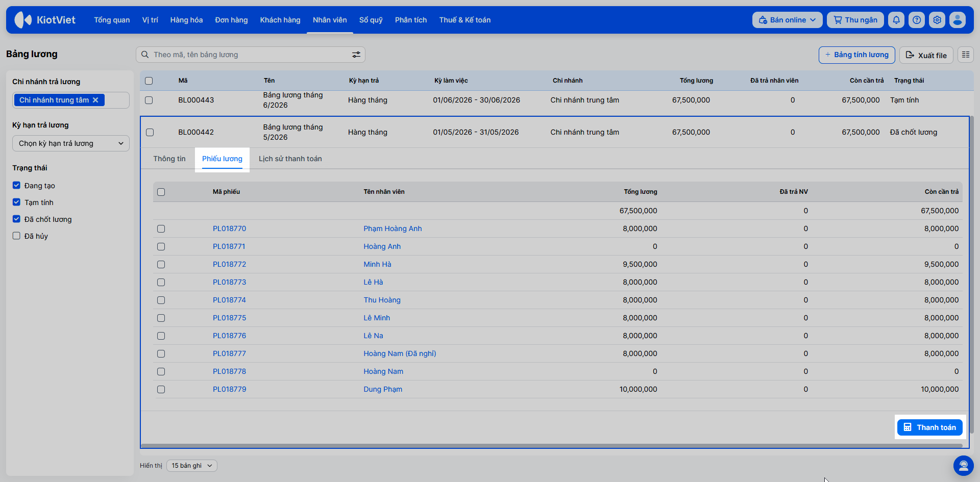Click the Xuất file export button
The width and height of the screenshot is (980, 482).
[x=927, y=55]
